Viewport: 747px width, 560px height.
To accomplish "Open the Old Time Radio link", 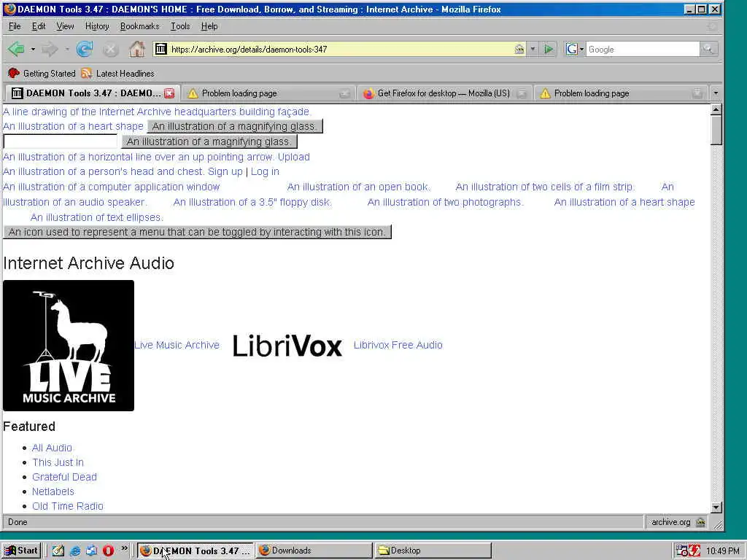I will tap(68, 506).
